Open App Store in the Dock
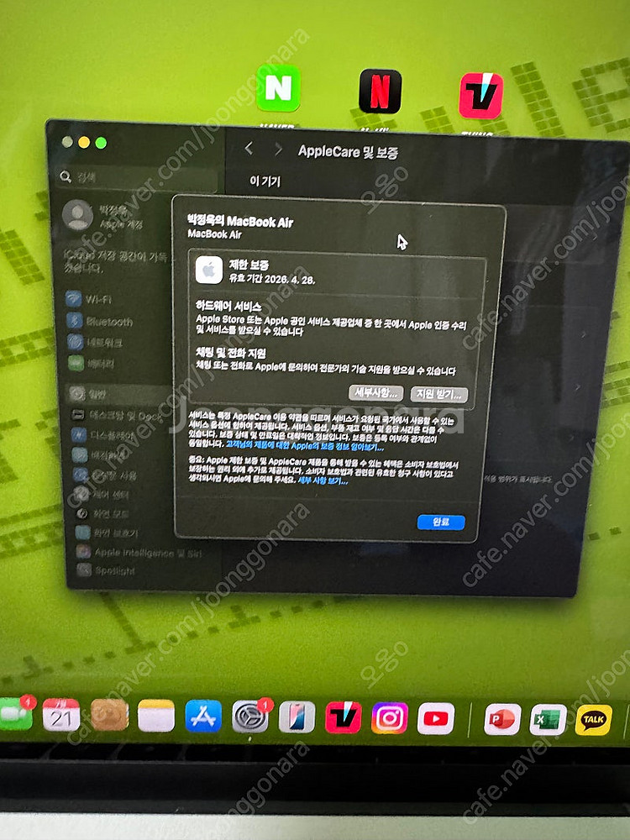Viewport: 630px width, 840px height. point(203,717)
